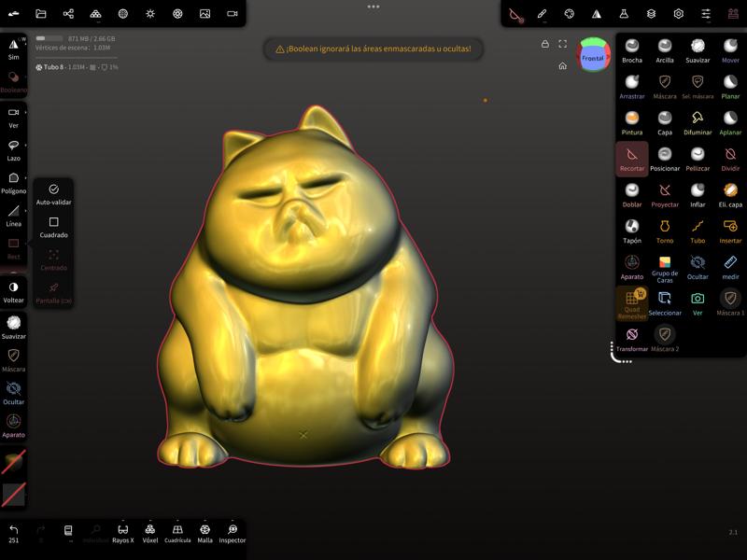Choose the Mover tool

coord(730,51)
